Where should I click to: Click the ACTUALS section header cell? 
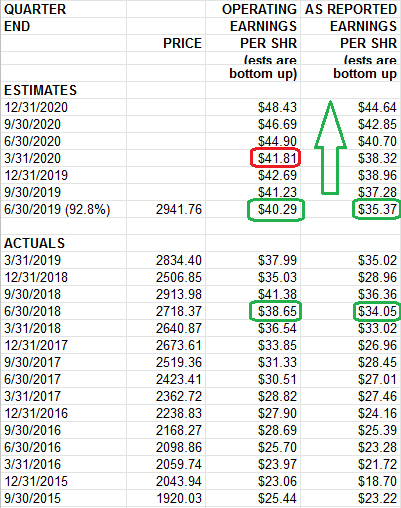click(x=64, y=243)
